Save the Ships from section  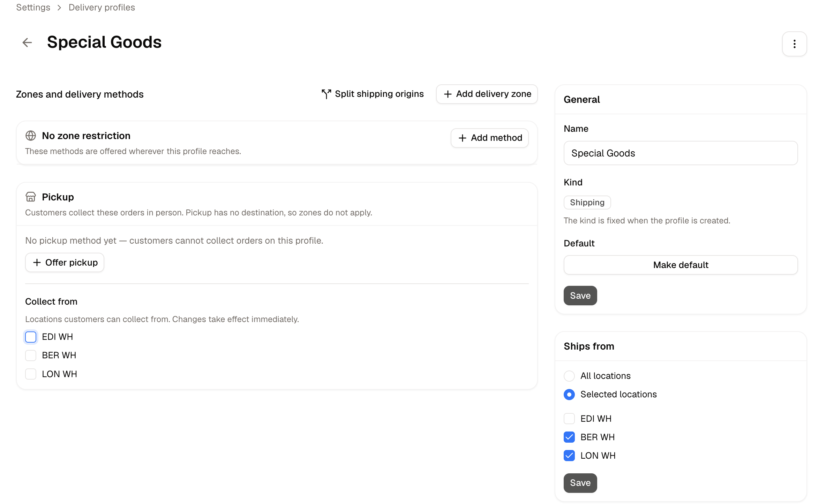click(580, 483)
